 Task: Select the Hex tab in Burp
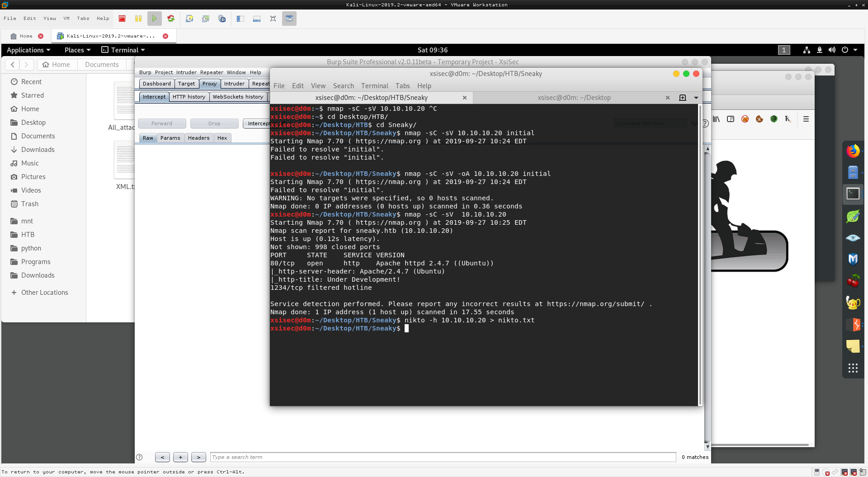222,138
